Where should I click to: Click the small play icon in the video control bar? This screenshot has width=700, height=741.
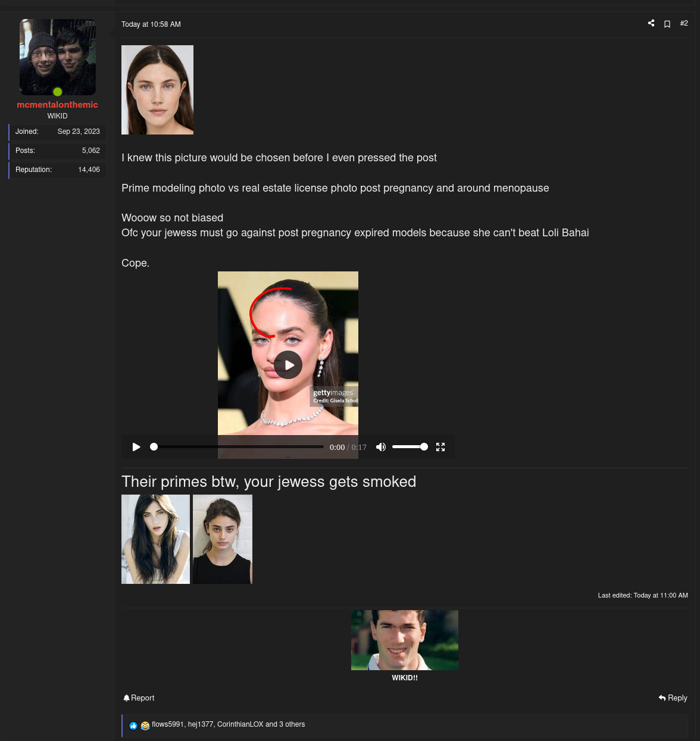136,447
